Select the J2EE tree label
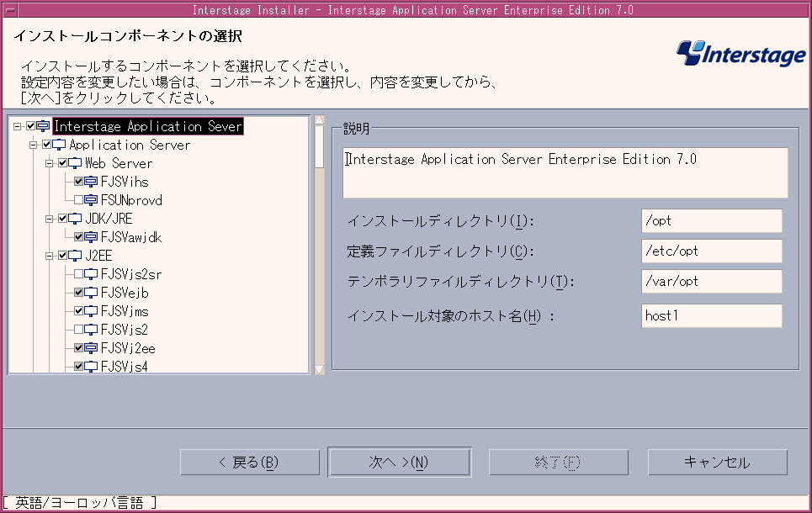The height and width of the screenshot is (513, 812). click(x=98, y=256)
